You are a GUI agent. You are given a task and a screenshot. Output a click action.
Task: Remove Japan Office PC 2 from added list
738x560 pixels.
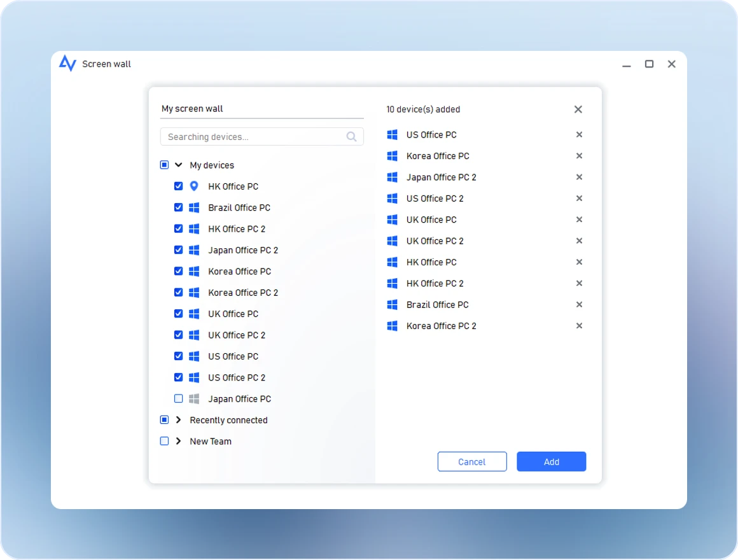(x=579, y=178)
